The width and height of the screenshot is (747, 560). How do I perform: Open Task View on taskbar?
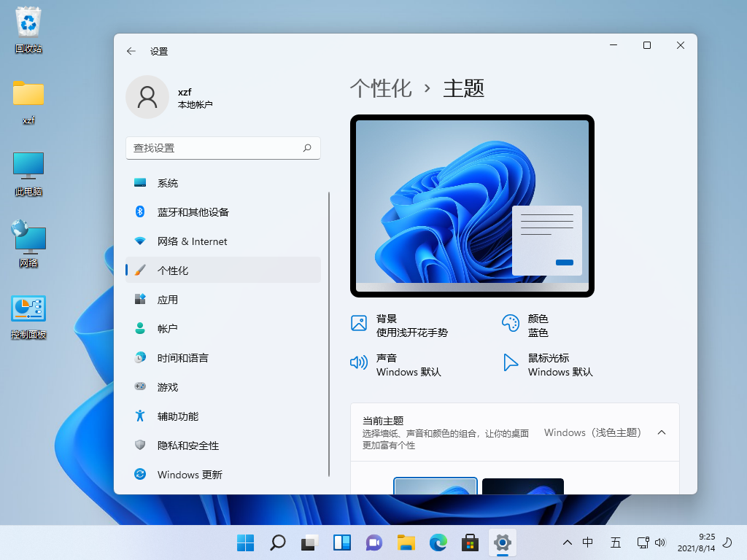pyautogui.click(x=309, y=542)
